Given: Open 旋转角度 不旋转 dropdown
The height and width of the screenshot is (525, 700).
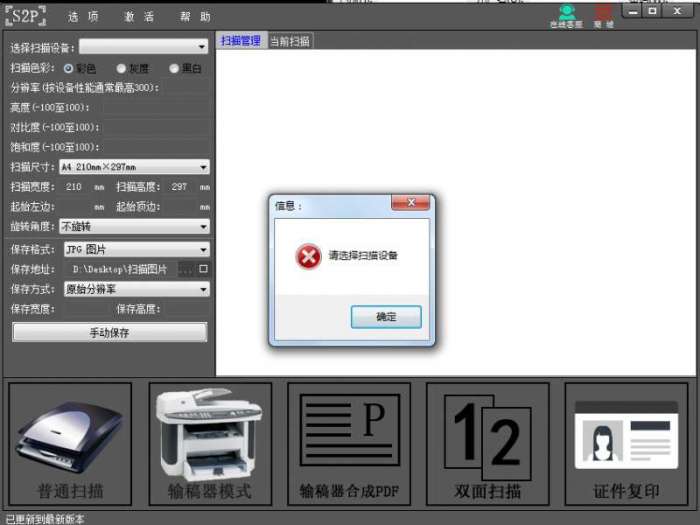Looking at the screenshot, I should pyautogui.click(x=134, y=226).
